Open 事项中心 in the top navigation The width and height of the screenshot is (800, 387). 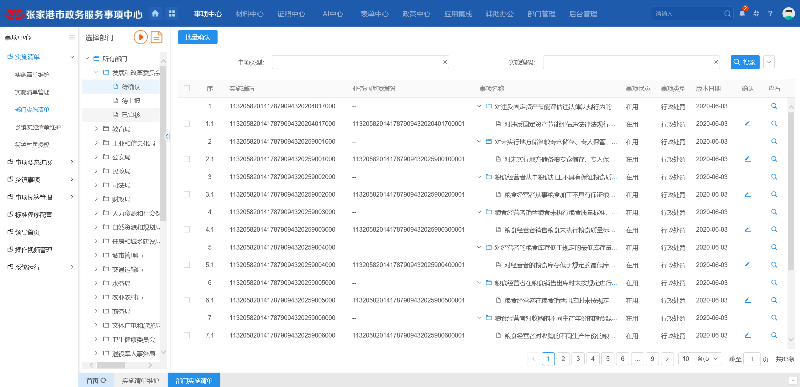click(208, 14)
